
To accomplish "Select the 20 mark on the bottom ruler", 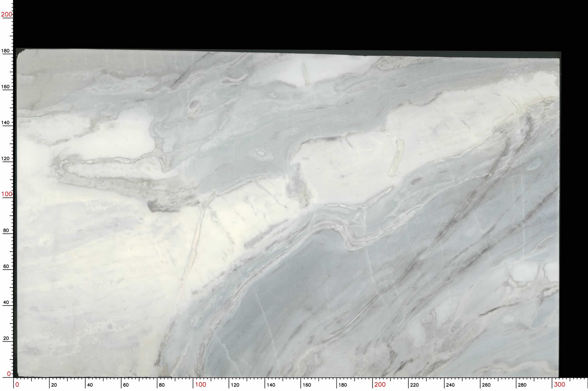I will pos(54,385).
